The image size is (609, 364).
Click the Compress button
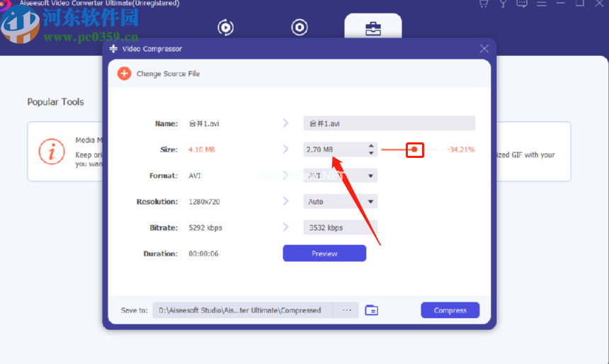pos(450,310)
